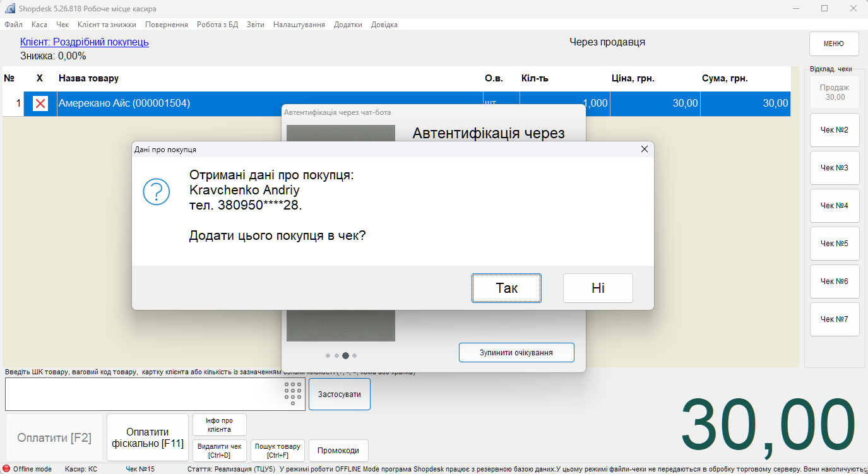The width and height of the screenshot is (868, 474).
Task: Open the Промокоди button
Action: 338,451
